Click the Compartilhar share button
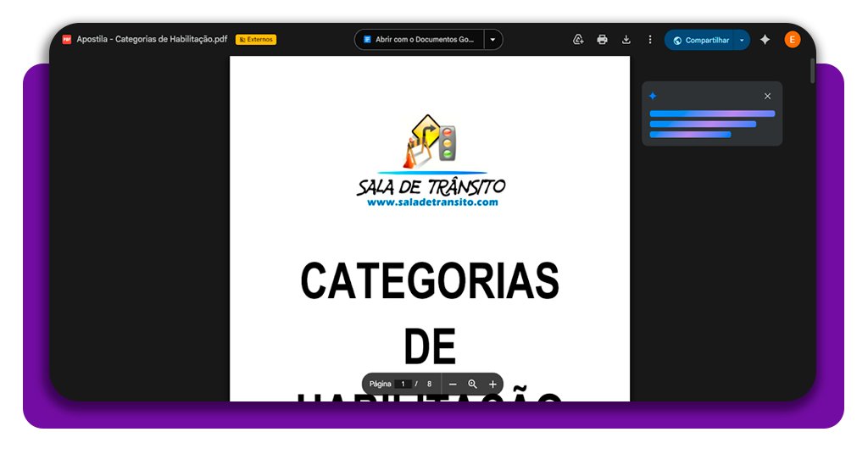 699,40
